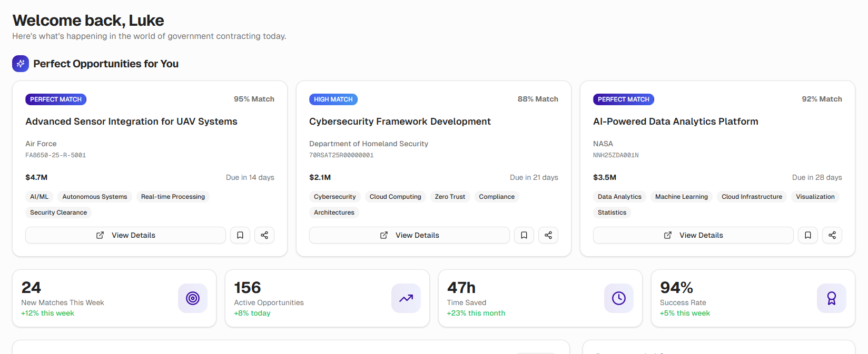Click Due in 21 days text
Viewport: 868px width, 354px height.
click(x=534, y=177)
